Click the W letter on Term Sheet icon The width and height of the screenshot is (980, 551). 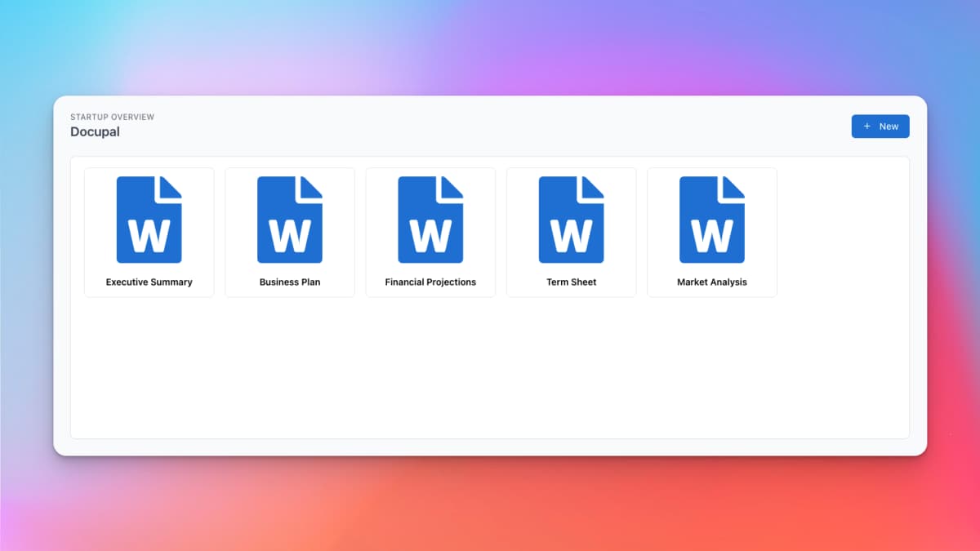pyautogui.click(x=571, y=237)
